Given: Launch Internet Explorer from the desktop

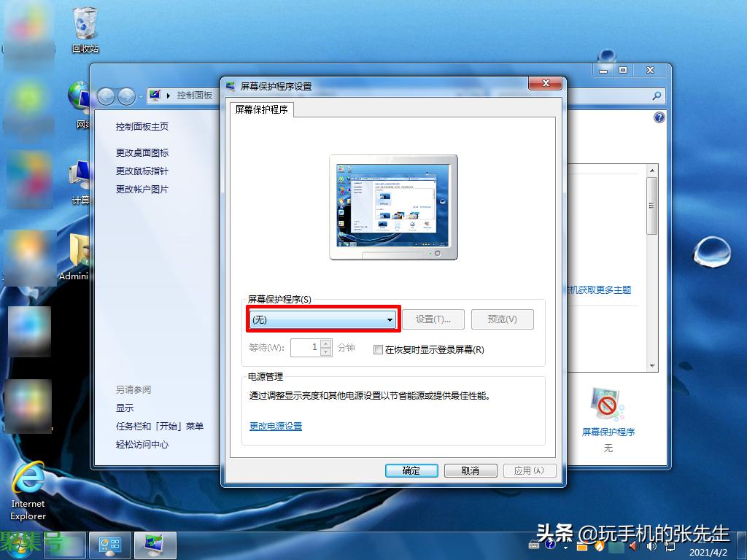Looking at the screenshot, I should coord(28,481).
